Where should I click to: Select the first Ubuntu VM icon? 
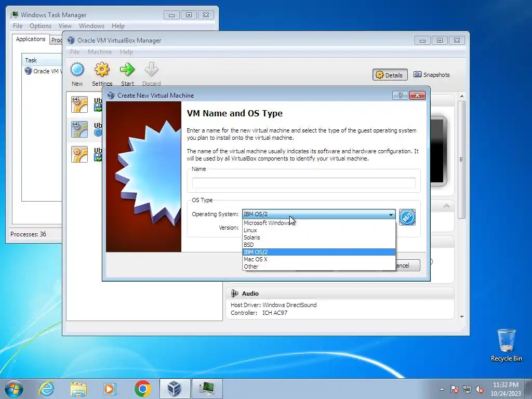coord(79,104)
